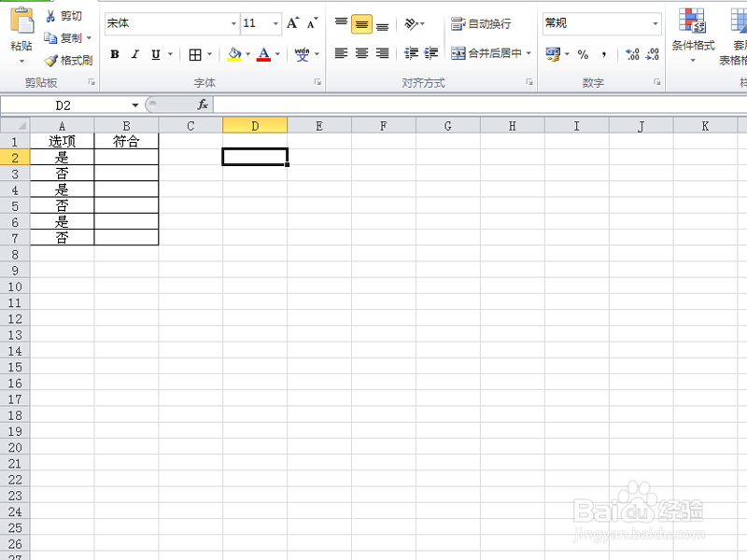Click the decrease indent icon

coord(411,53)
